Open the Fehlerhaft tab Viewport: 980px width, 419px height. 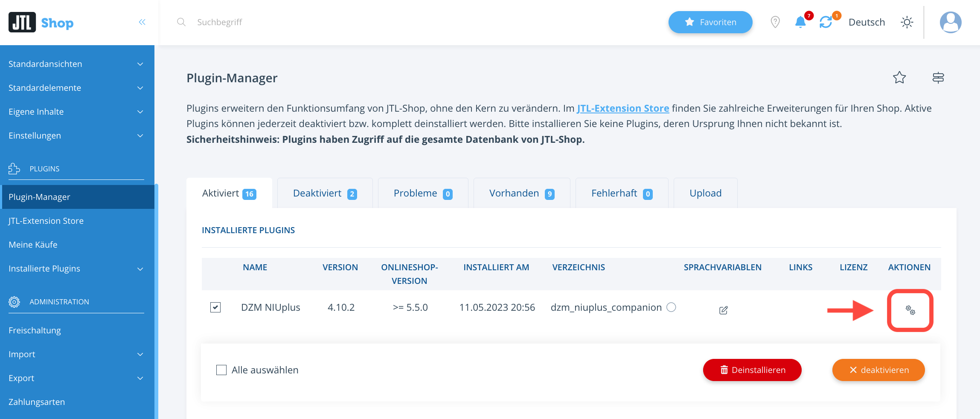tap(622, 194)
